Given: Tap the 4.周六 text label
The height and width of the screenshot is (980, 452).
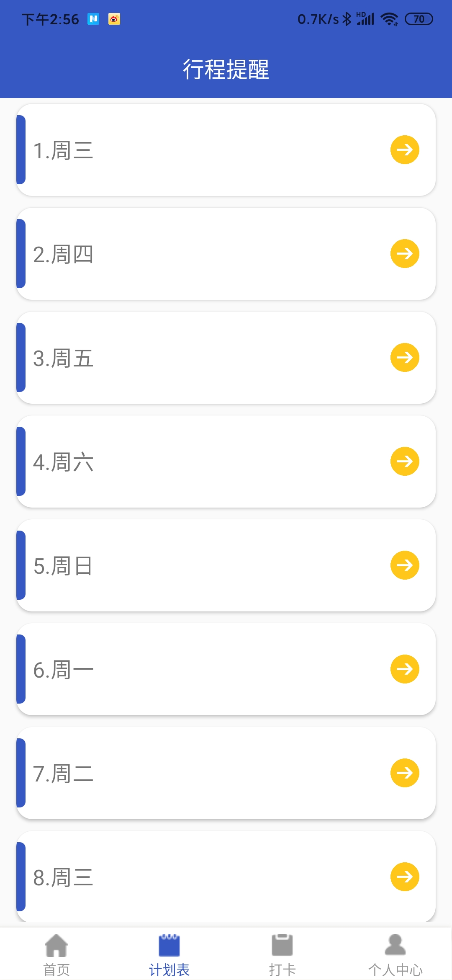Looking at the screenshot, I should coord(63,462).
